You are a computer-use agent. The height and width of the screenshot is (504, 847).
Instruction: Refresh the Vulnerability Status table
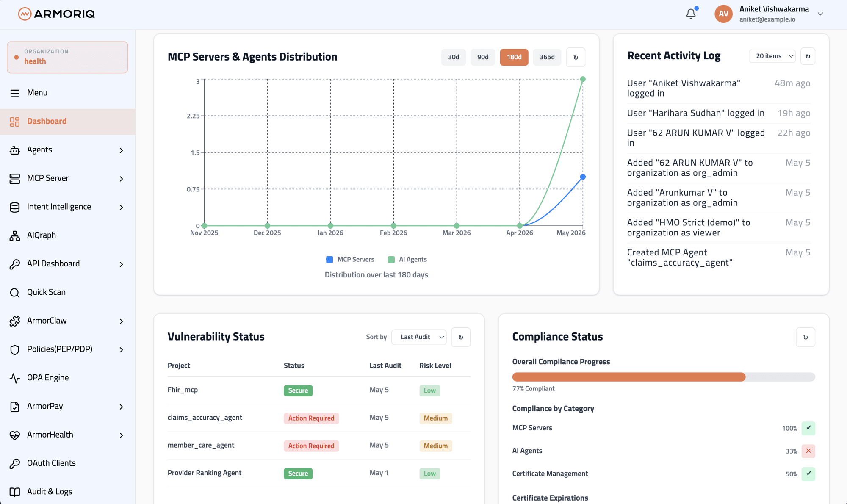[461, 337]
